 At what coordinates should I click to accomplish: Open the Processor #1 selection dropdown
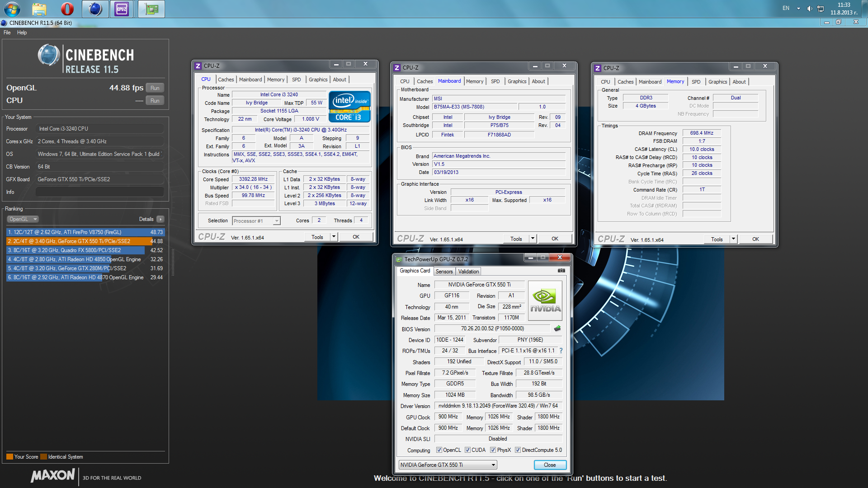click(x=256, y=221)
